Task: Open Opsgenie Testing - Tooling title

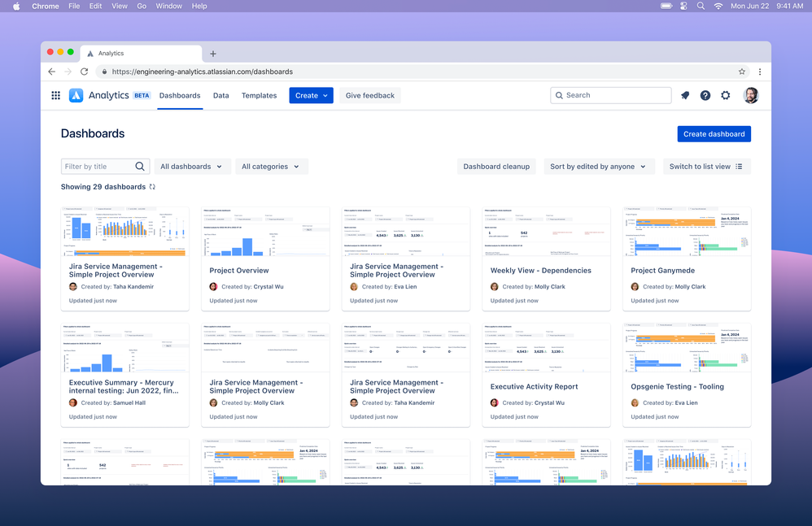Action: click(x=677, y=386)
